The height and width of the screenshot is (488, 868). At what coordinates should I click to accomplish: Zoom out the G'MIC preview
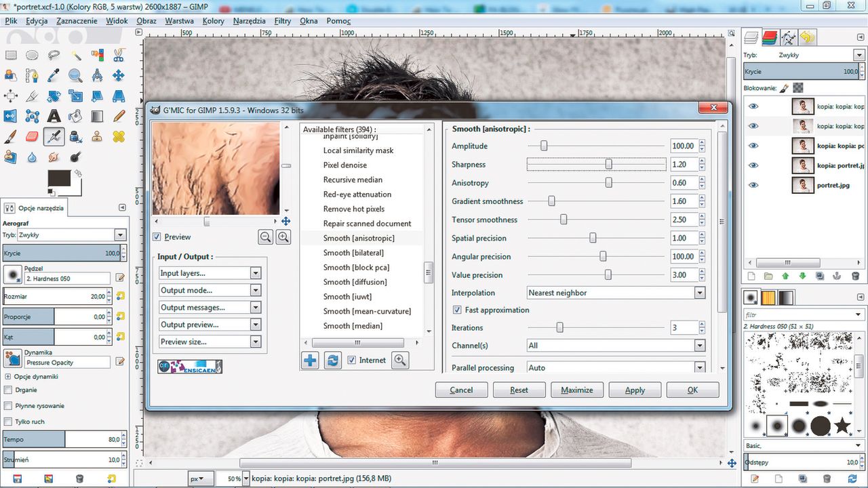(265, 237)
